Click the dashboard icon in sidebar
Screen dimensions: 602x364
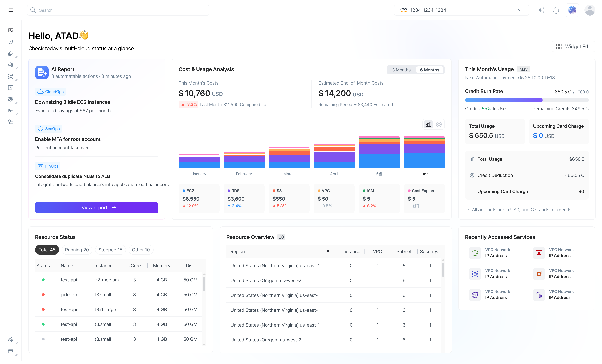(11, 30)
